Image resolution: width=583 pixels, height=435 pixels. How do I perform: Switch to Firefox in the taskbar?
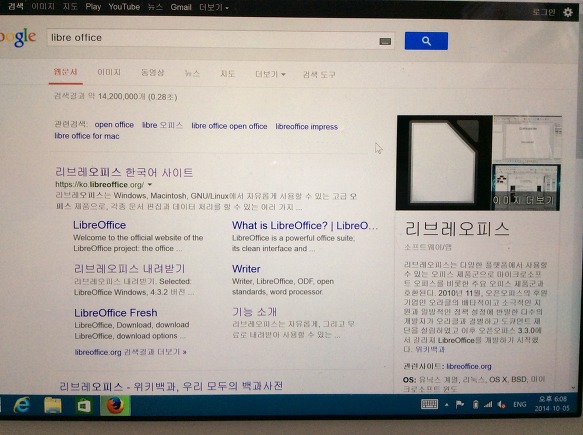pos(115,405)
